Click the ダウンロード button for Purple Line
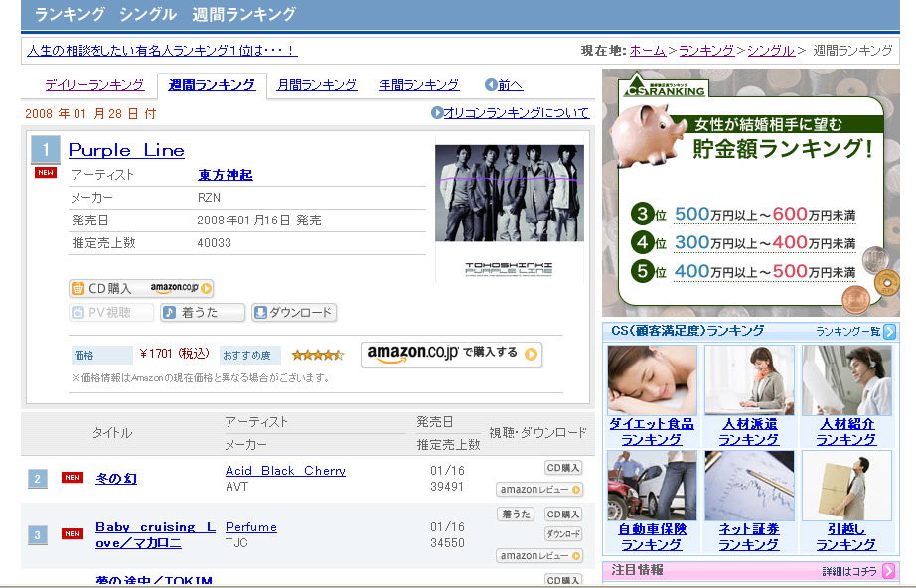Image resolution: width=916 pixels, height=588 pixels. [x=294, y=313]
